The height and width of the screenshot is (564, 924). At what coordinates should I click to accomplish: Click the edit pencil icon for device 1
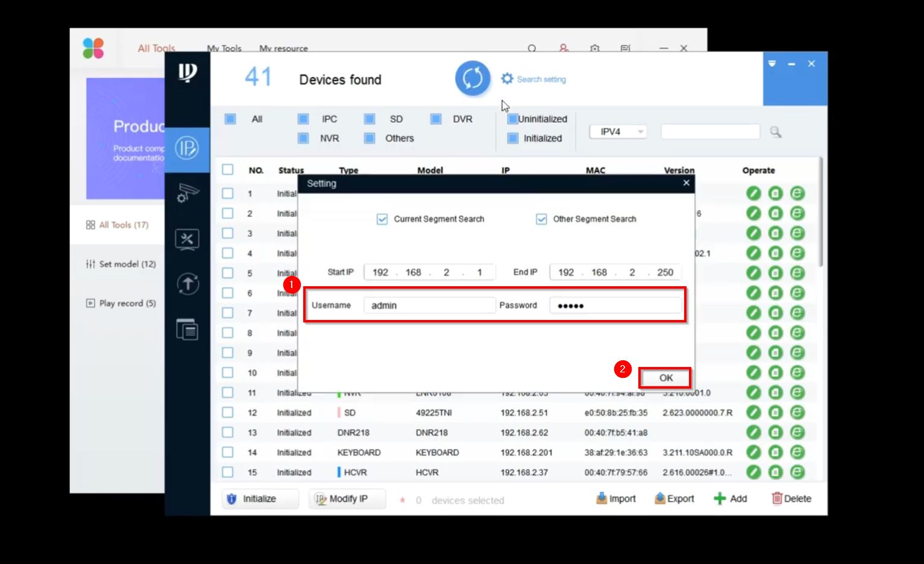pos(753,193)
